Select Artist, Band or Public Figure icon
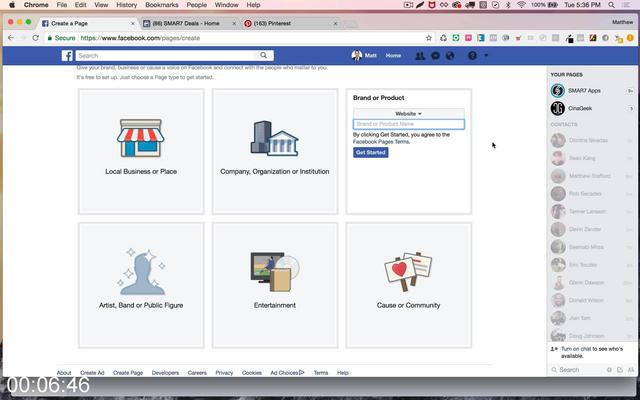The height and width of the screenshot is (400, 640). coord(141,271)
